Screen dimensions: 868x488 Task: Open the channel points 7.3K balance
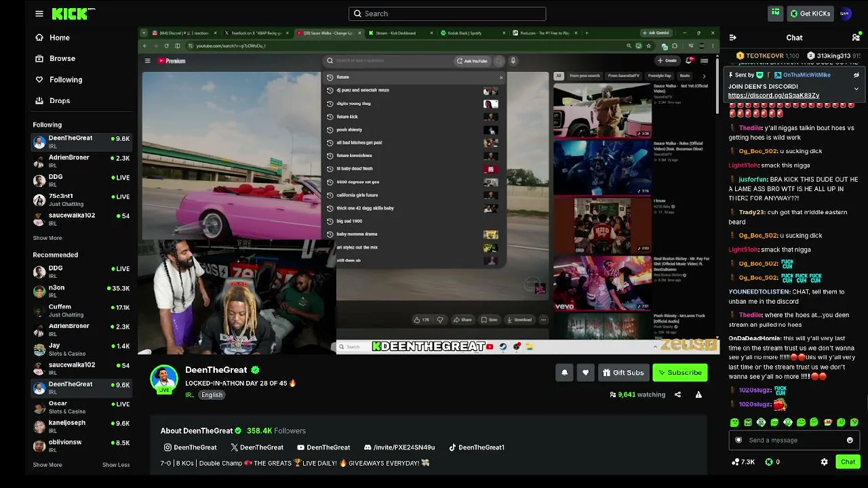tap(743, 462)
